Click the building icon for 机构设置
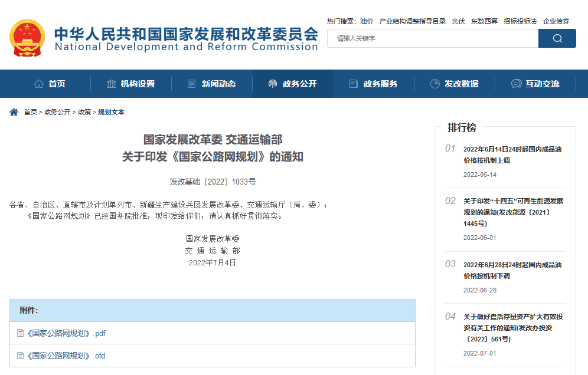This screenshot has height=375, width=588. pos(112,84)
